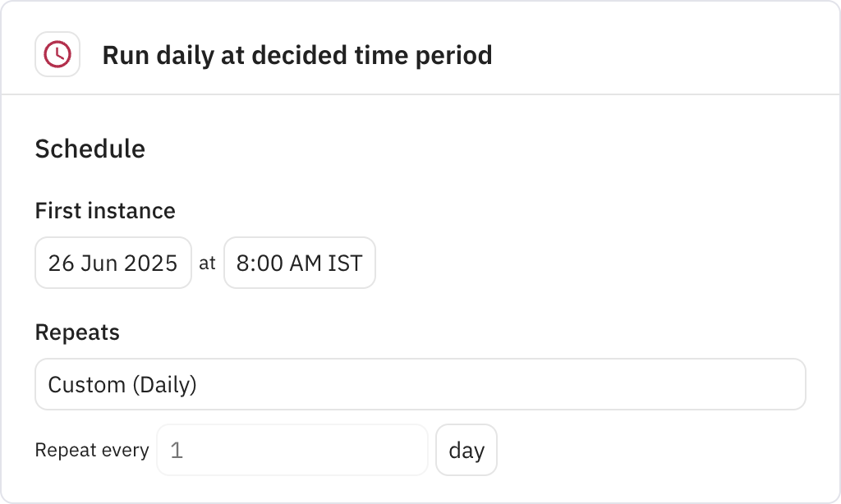Screen dimensions: 841x504
Task: Click the Schedule section heading
Action: click(90, 149)
